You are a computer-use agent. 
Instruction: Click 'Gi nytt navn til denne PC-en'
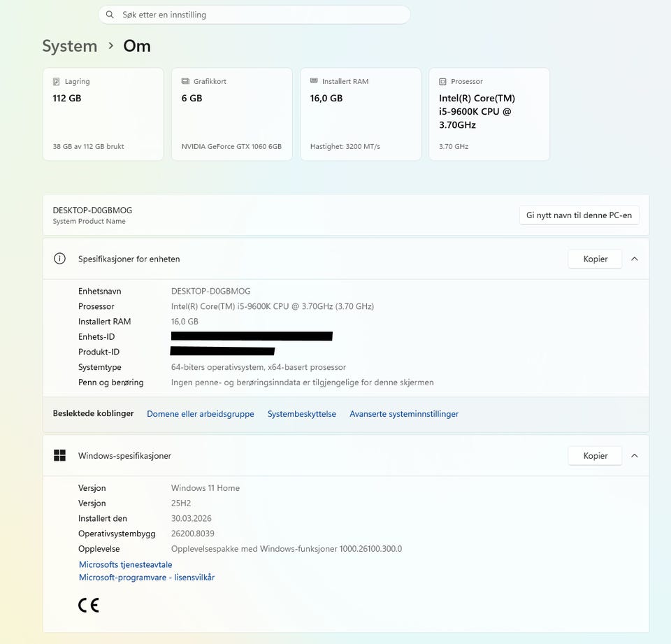coord(579,215)
